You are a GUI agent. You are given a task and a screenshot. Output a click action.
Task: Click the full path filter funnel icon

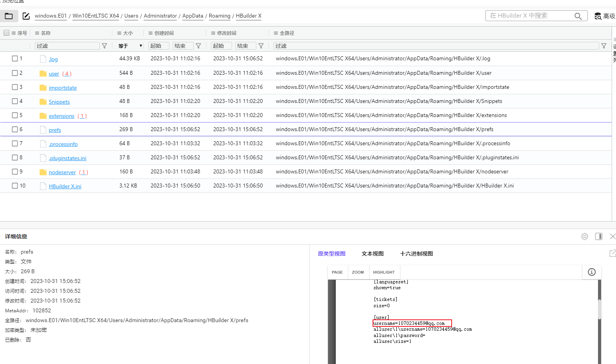(x=604, y=46)
